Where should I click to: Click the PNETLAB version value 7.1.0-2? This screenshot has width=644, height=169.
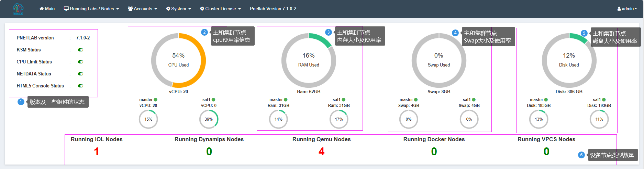point(83,38)
